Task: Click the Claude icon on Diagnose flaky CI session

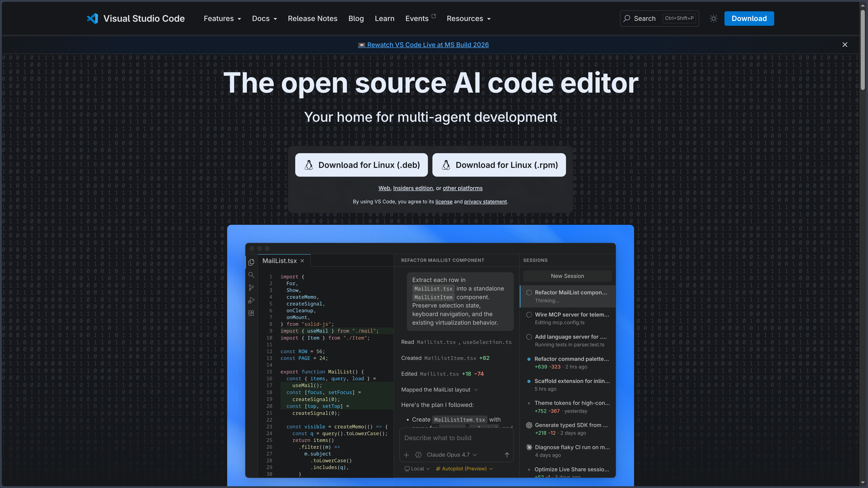Action: (529, 448)
